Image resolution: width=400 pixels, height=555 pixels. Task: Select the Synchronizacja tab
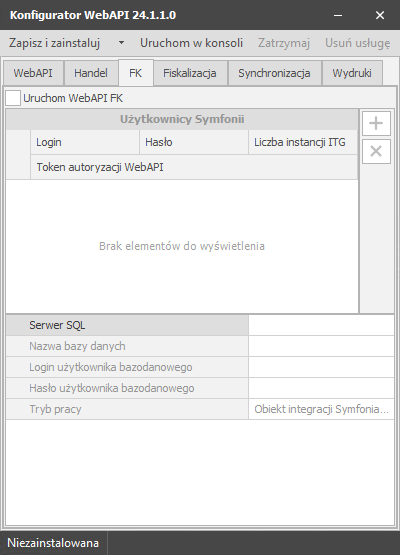click(x=274, y=73)
